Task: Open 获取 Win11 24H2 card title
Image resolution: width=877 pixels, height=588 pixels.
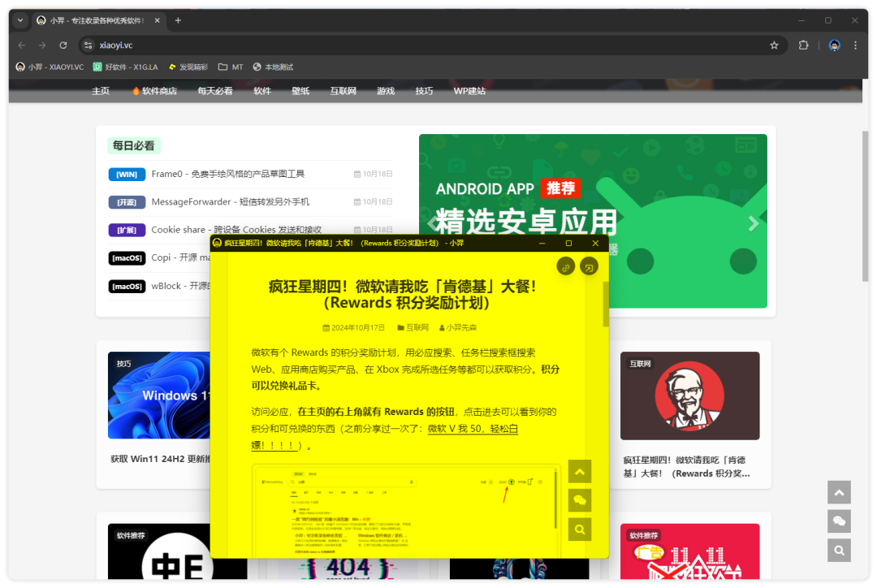Action: coord(161,459)
